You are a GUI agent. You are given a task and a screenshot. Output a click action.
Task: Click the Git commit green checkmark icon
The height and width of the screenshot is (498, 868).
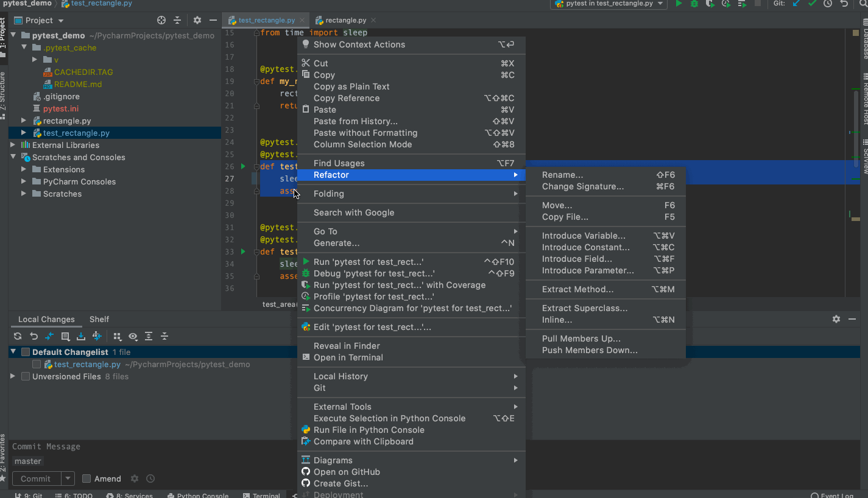click(812, 4)
